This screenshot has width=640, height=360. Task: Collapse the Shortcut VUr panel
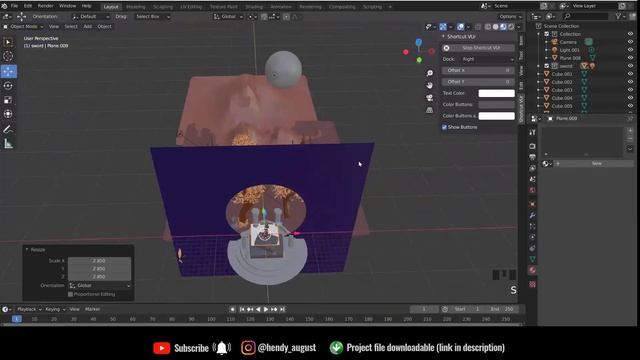tap(444, 37)
